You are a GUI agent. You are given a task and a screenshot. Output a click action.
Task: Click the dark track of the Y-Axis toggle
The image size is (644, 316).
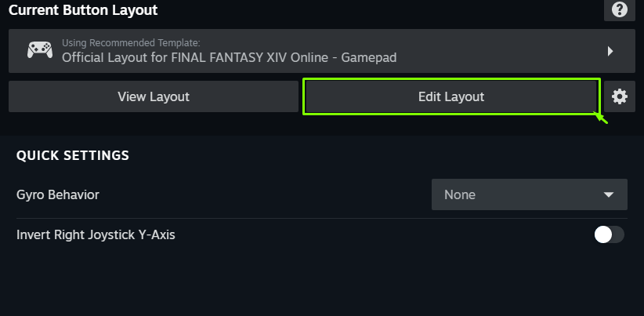pyautogui.click(x=618, y=234)
